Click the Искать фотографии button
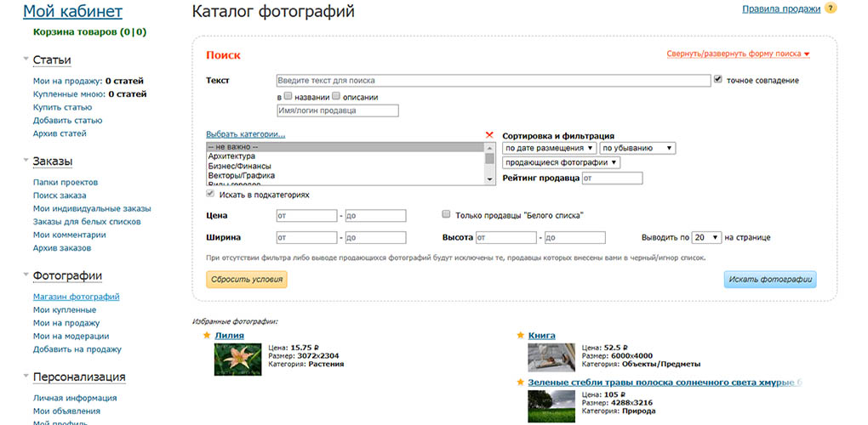868x425 pixels. click(x=770, y=279)
